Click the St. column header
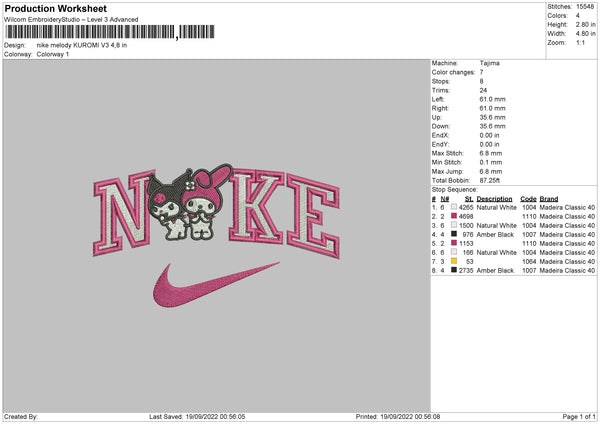Screen dimensions: 600x424 coord(469,199)
